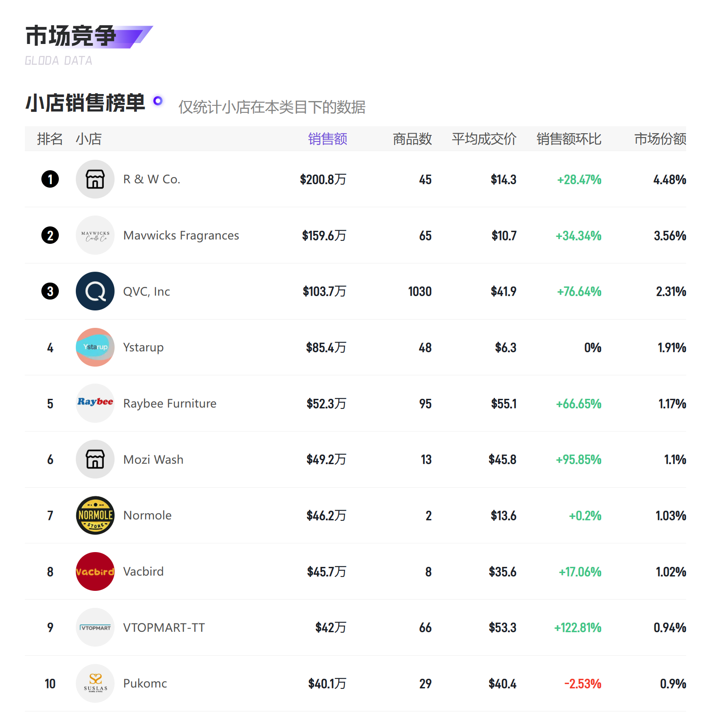
Task: Click the $53.3 average price
Action: click(x=503, y=627)
